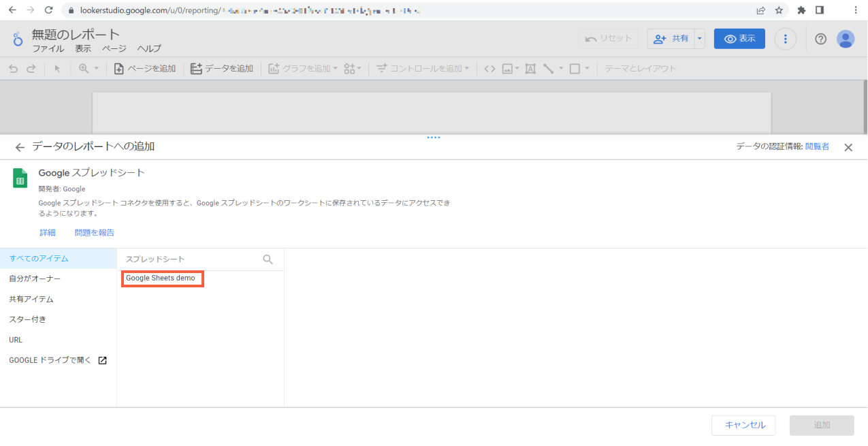Click the undo arrow icon
Image resolution: width=868 pixels, height=446 pixels.
12,68
